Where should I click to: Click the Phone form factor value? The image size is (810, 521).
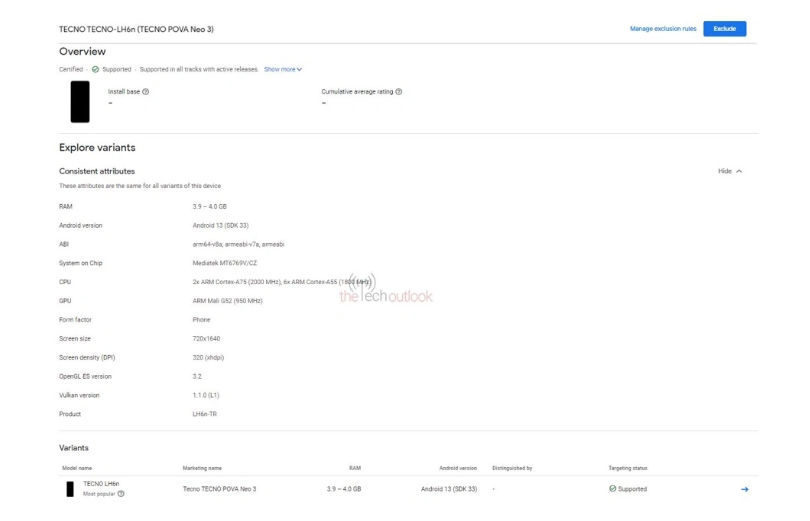pos(201,320)
